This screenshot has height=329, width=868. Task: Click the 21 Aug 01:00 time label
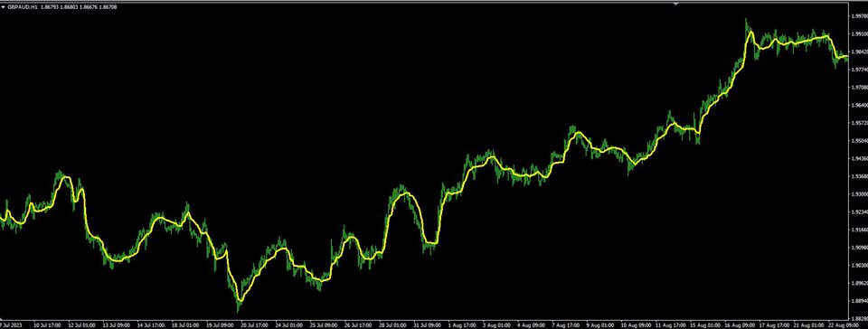click(x=809, y=325)
